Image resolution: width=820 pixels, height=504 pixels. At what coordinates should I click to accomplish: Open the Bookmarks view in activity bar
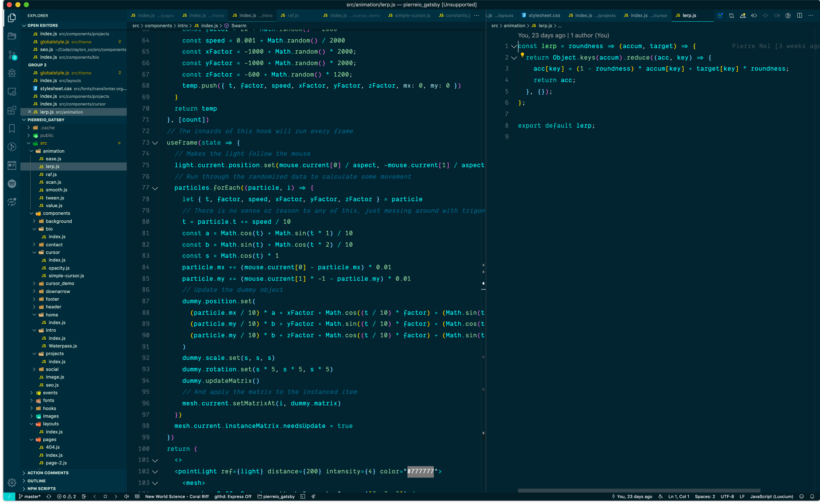12,128
